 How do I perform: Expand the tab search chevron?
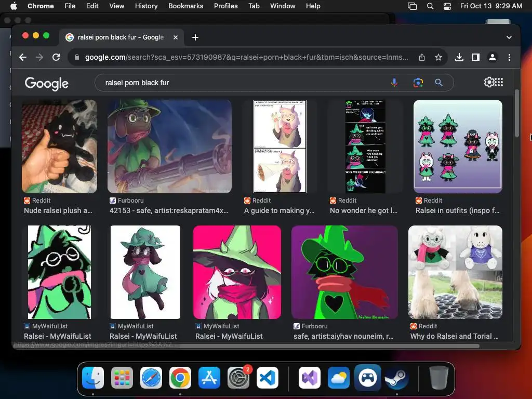click(509, 37)
